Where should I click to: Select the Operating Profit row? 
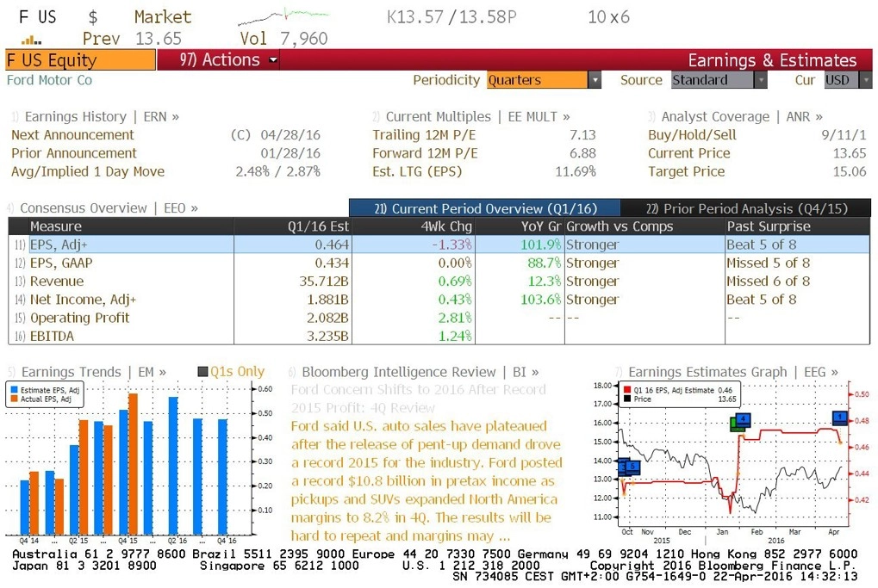click(x=439, y=318)
